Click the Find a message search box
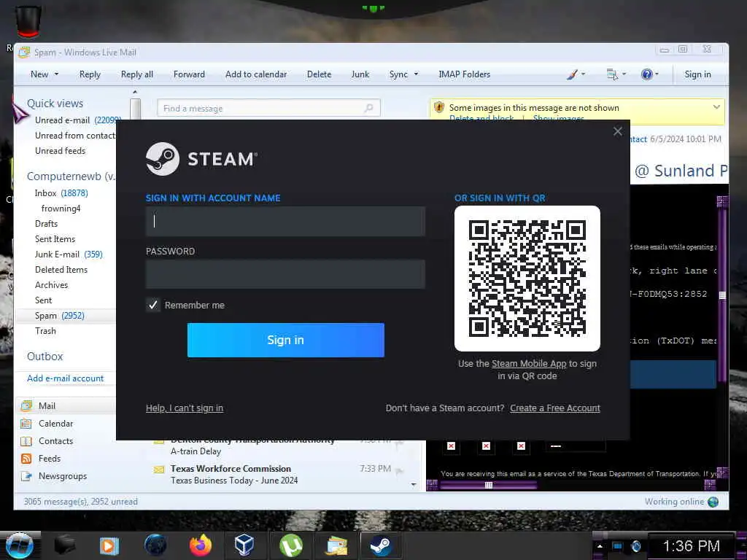747x560 pixels. click(x=268, y=108)
